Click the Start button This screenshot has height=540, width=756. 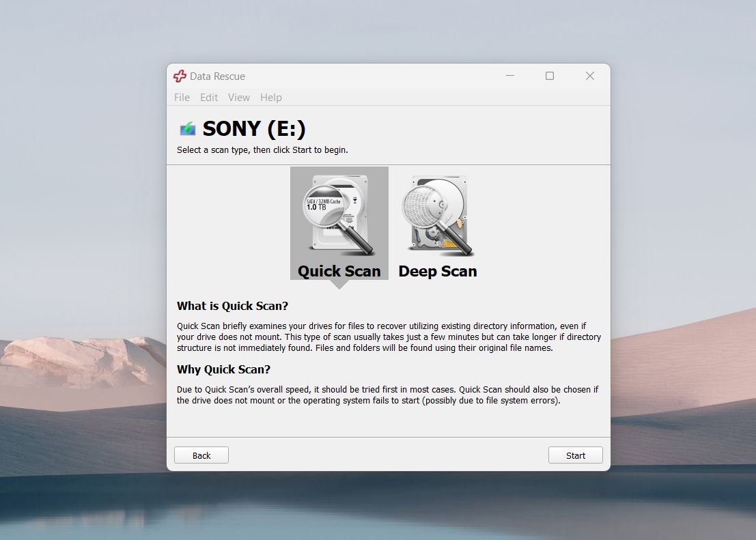(575, 455)
